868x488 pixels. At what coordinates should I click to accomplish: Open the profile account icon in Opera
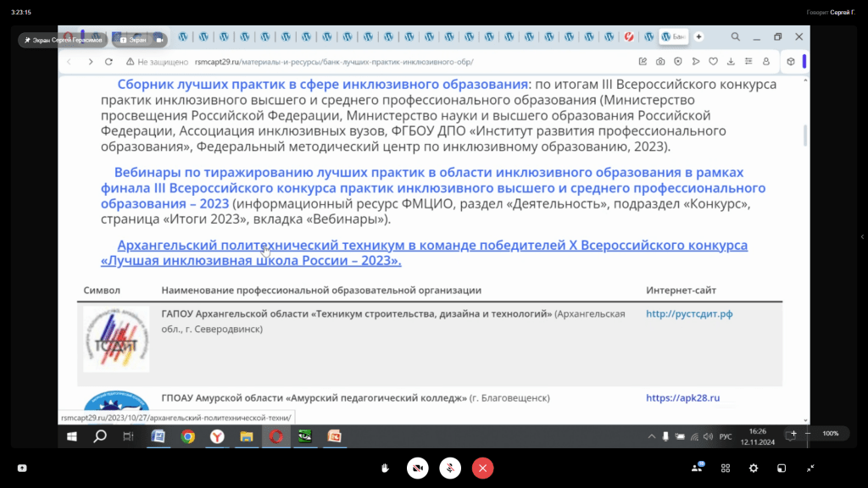click(766, 62)
